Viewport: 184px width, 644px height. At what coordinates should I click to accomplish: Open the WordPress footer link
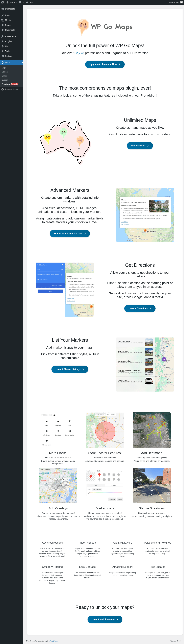(53, 641)
